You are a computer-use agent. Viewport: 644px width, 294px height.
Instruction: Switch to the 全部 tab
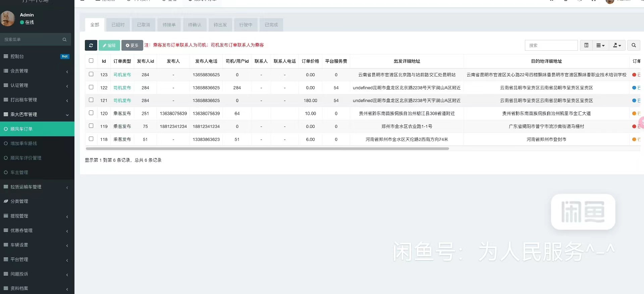[95, 25]
